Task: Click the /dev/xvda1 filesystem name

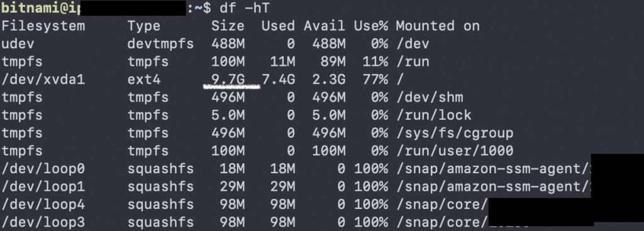Action: (43, 80)
